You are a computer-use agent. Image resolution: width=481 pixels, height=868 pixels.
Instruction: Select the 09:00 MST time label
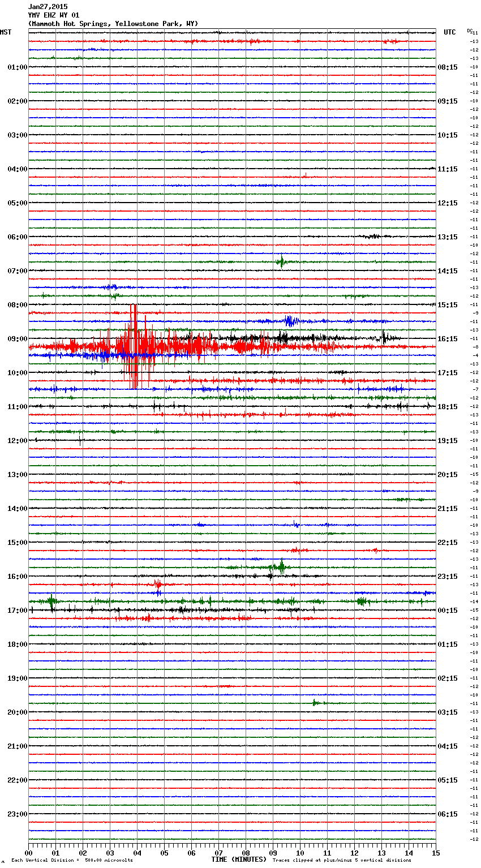(17, 339)
